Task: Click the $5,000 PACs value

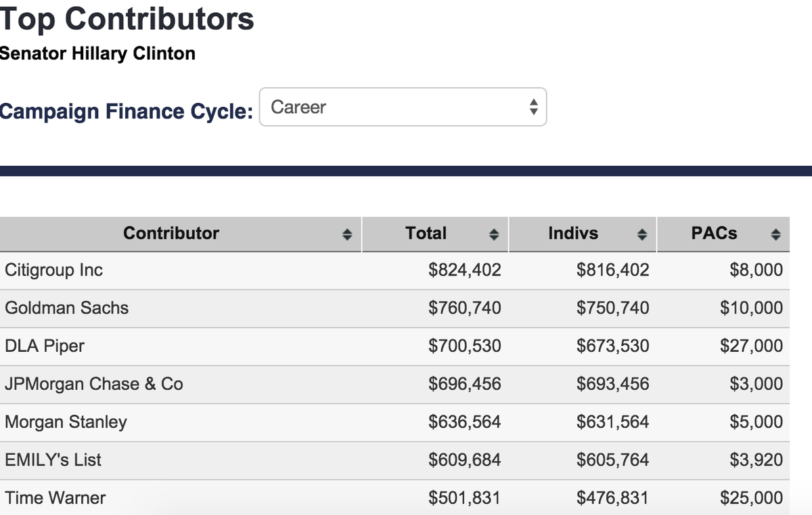Action: tap(757, 422)
